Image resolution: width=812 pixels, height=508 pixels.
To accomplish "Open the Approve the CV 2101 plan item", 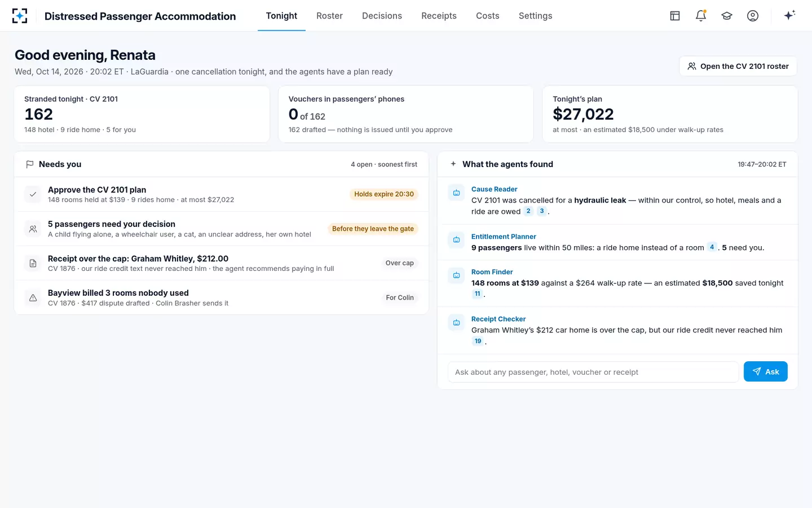I will point(222,194).
